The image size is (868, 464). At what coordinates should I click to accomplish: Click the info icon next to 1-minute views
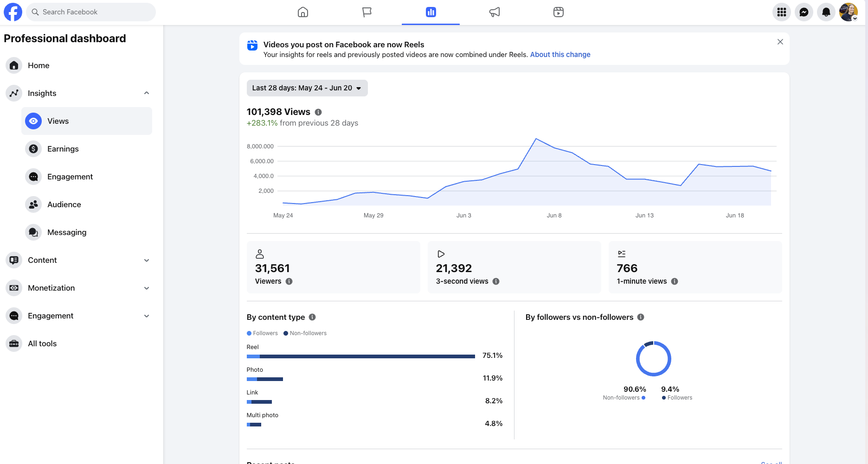(675, 281)
